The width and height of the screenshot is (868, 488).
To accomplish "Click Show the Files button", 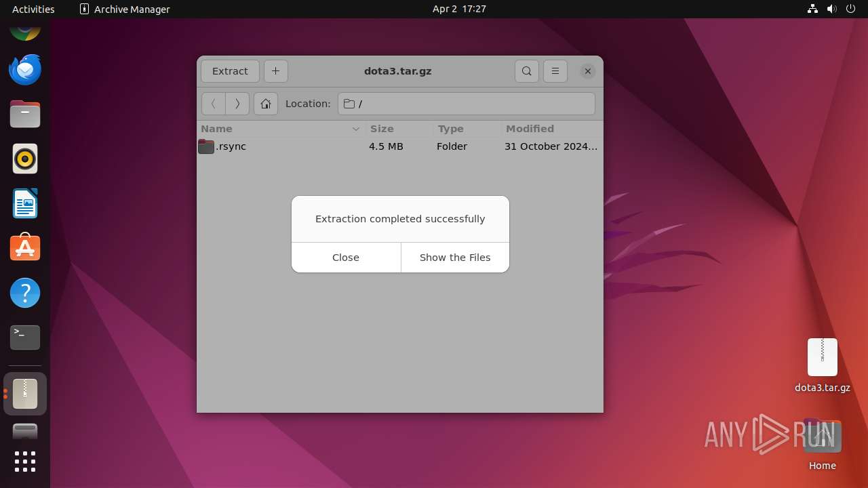I will point(455,258).
